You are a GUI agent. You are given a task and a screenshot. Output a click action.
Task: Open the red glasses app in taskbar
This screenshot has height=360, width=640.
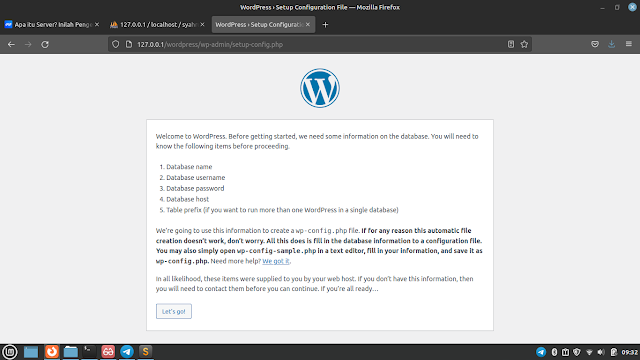click(x=108, y=352)
